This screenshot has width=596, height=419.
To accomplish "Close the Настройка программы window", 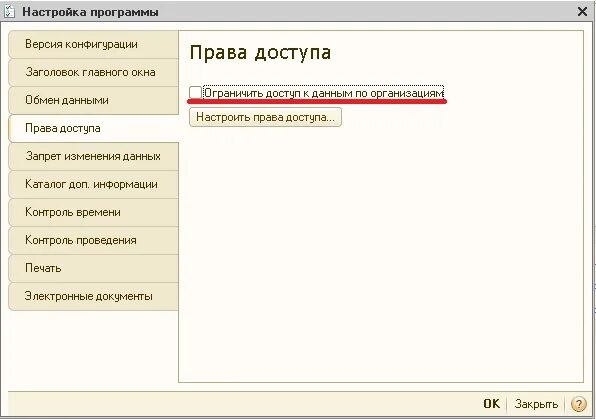I will (x=582, y=12).
